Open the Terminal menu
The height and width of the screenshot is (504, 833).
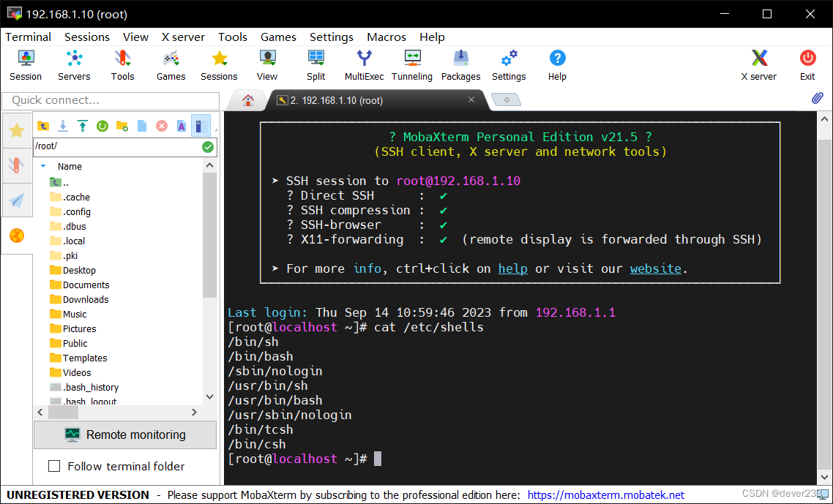[x=28, y=37]
